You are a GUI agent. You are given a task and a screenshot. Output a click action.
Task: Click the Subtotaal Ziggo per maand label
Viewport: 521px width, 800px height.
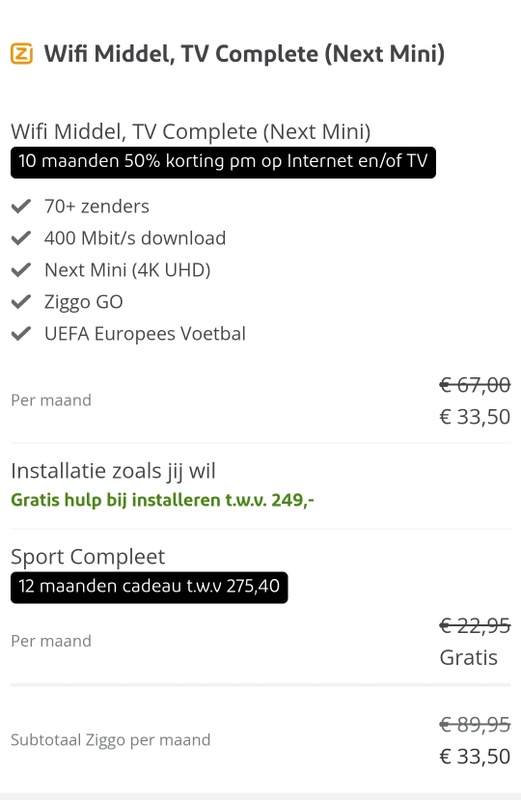[110, 740]
